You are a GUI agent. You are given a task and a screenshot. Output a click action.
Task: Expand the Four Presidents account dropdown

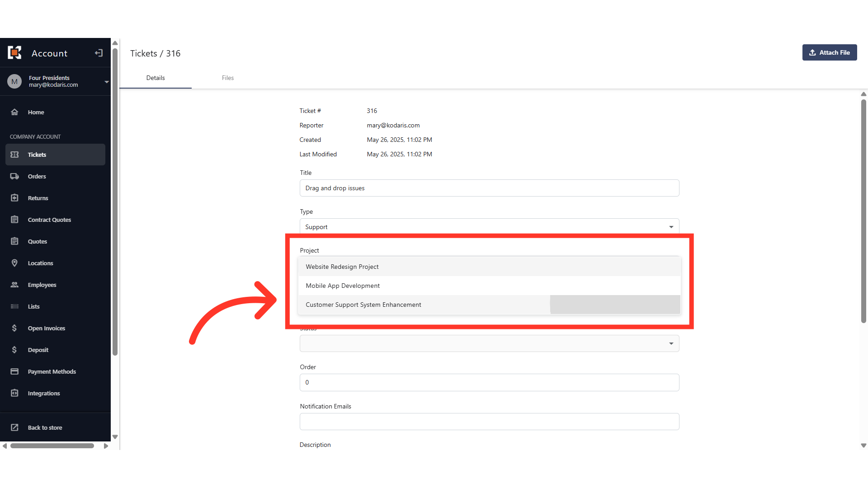click(107, 82)
